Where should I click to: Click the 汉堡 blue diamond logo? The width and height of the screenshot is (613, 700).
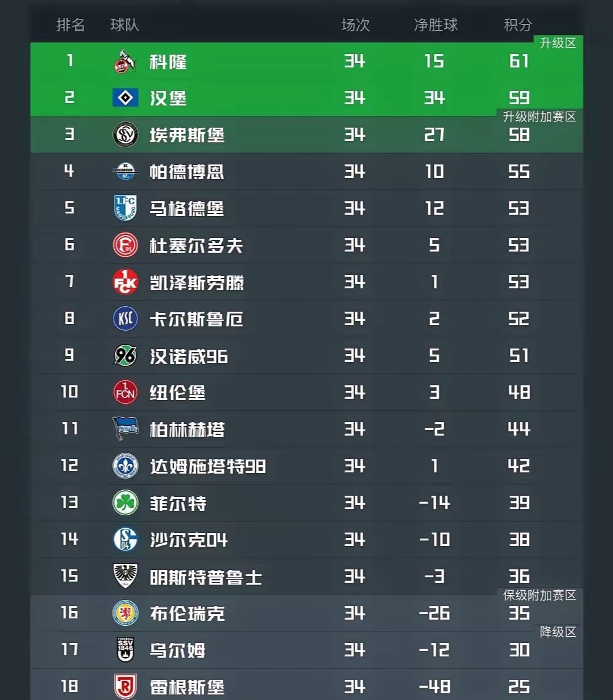coord(125,98)
